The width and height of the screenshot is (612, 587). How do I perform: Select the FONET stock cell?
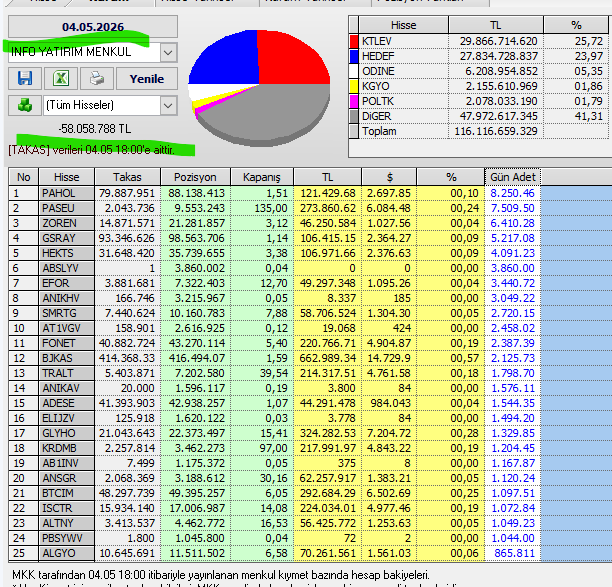coord(67,343)
